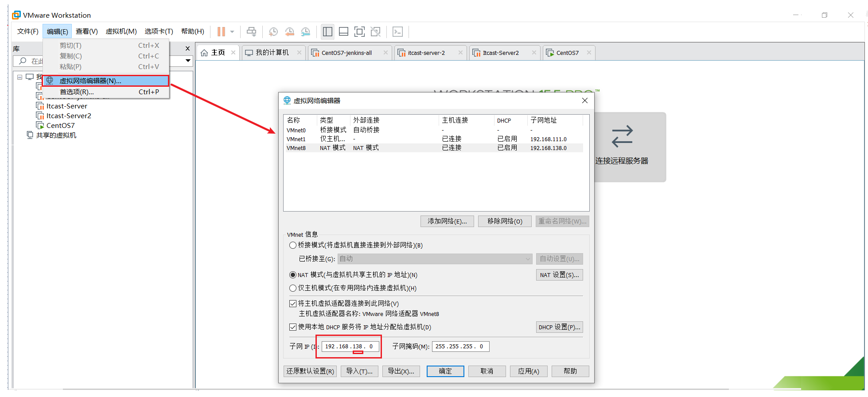Toggle library sidebar view icon

point(327,31)
